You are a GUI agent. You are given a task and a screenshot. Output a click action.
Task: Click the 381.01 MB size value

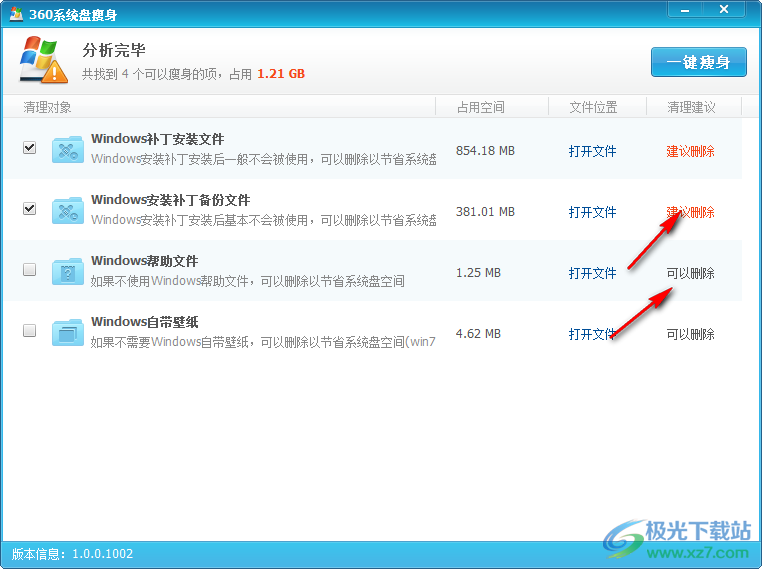[485, 212]
